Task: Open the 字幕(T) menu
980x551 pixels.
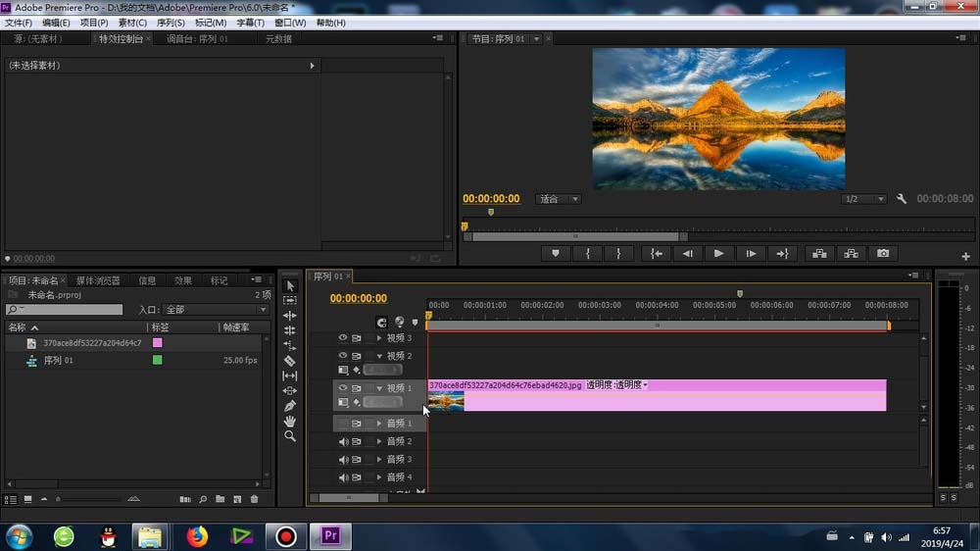Action: pos(250,23)
